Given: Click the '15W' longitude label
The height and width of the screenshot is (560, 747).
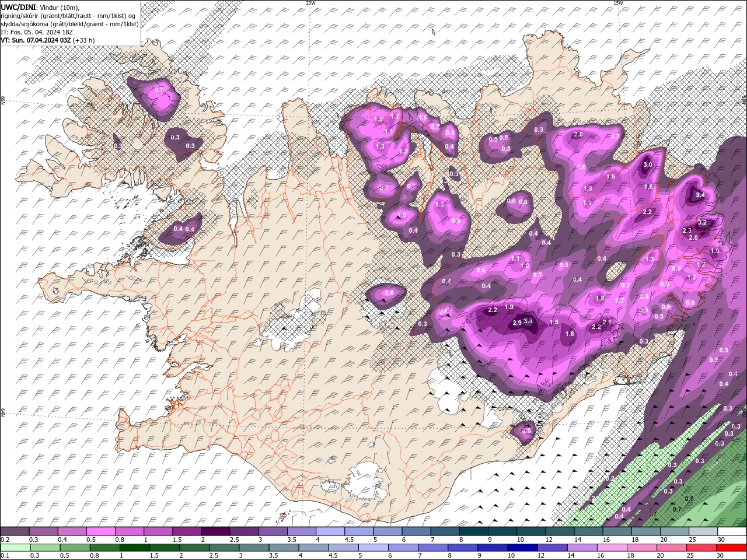Looking at the screenshot, I should click(x=618, y=3).
